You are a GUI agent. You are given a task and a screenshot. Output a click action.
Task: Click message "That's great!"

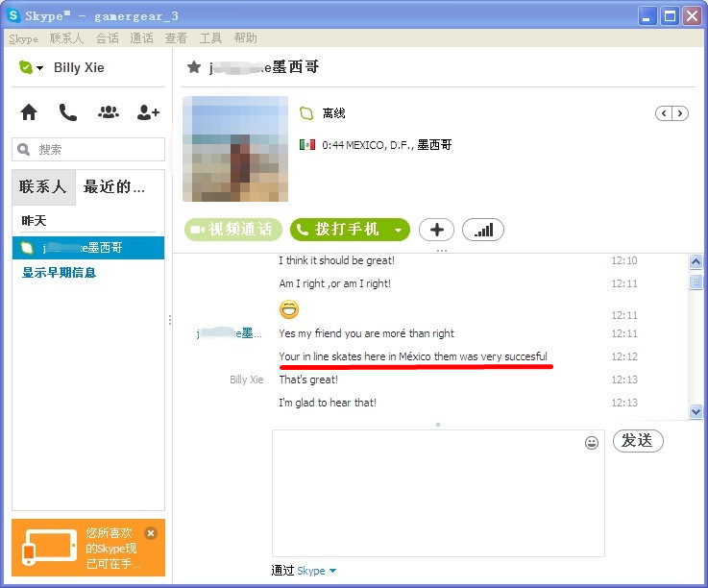pyautogui.click(x=308, y=380)
